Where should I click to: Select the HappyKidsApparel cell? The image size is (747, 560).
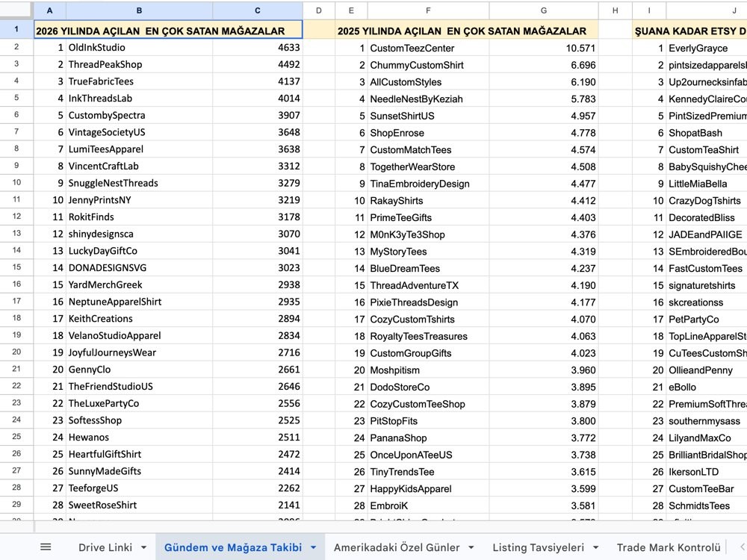428,488
